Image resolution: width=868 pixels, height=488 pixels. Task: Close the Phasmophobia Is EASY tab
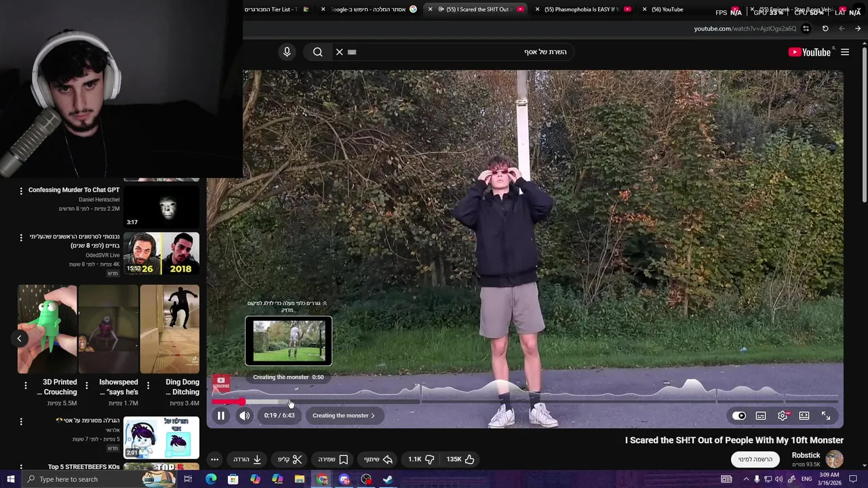pos(538,9)
